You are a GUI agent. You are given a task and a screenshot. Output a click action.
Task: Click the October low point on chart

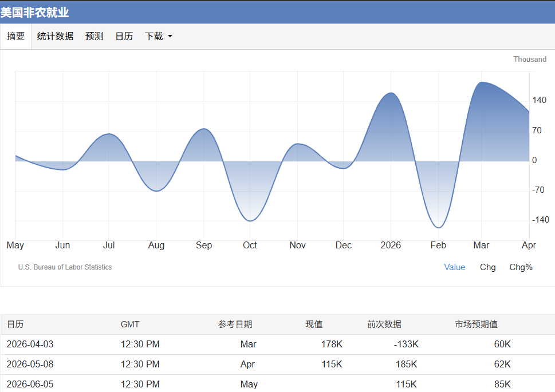(250, 221)
